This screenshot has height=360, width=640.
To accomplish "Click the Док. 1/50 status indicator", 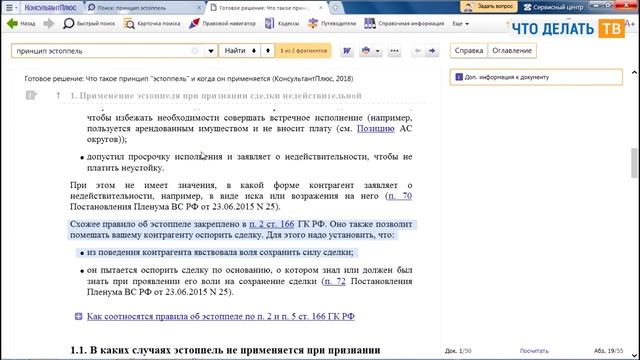I will tap(458, 351).
